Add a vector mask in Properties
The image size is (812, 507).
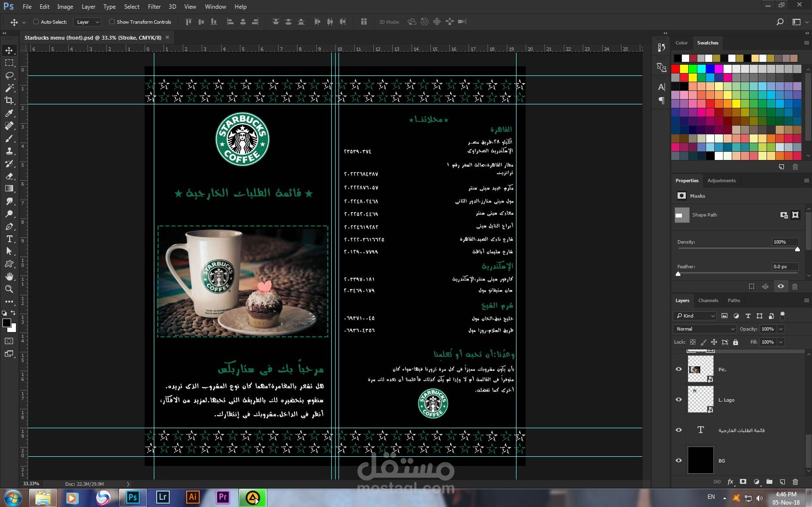click(x=795, y=215)
